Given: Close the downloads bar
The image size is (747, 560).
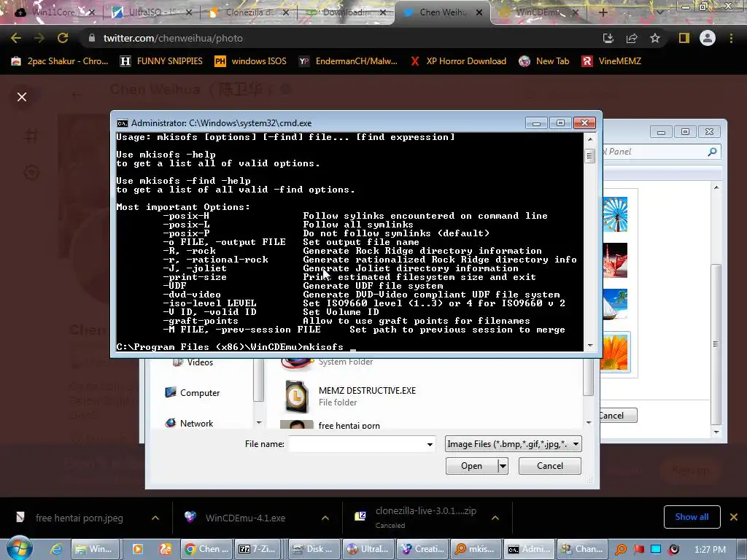Looking at the screenshot, I should point(734,517).
